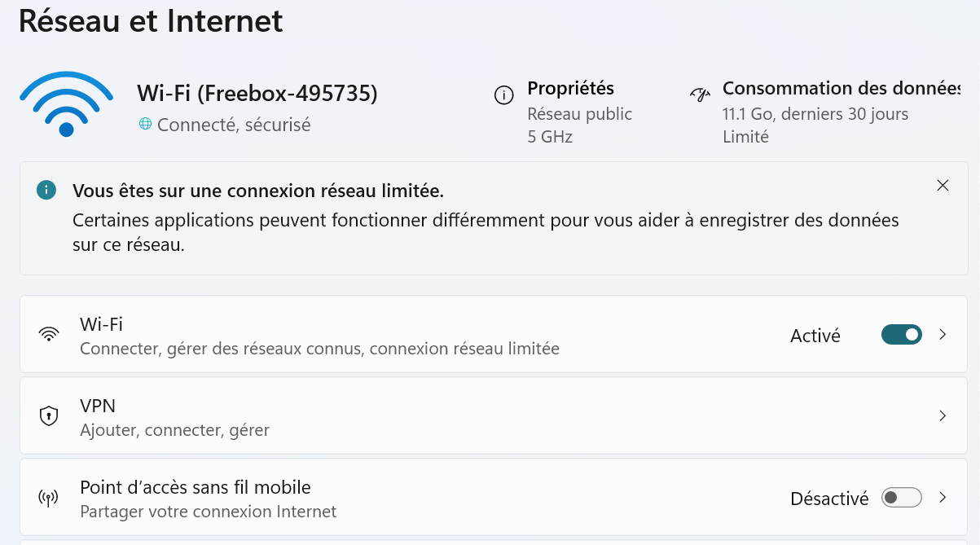
Task: Open Consommation des données details
Action: coord(839,88)
